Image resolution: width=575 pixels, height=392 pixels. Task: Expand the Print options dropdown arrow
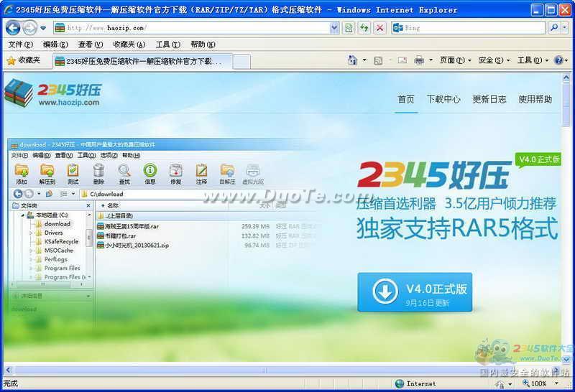(x=431, y=60)
